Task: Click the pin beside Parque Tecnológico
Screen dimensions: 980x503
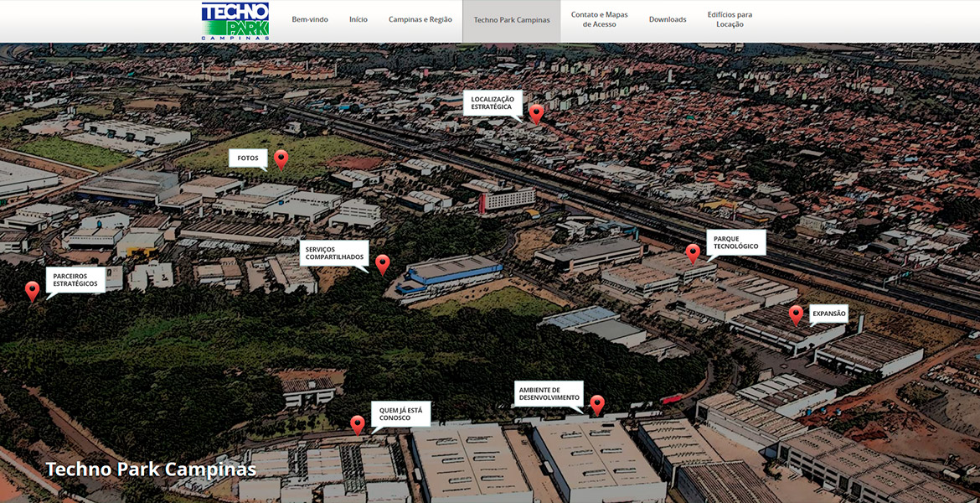Action: tap(693, 253)
